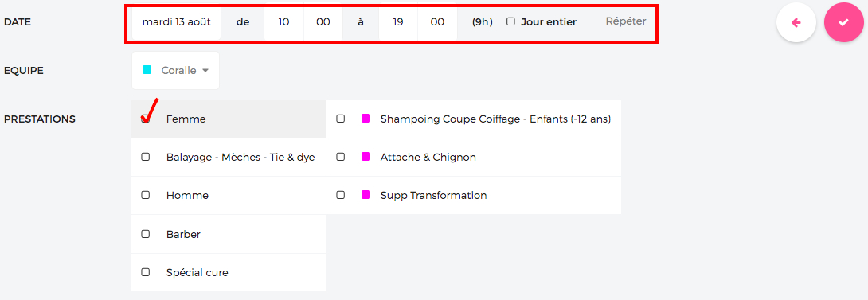The image size is (868, 300).
Task: Click magenta square beside Shampoing Coupe Coiffage
Action: [366, 119]
